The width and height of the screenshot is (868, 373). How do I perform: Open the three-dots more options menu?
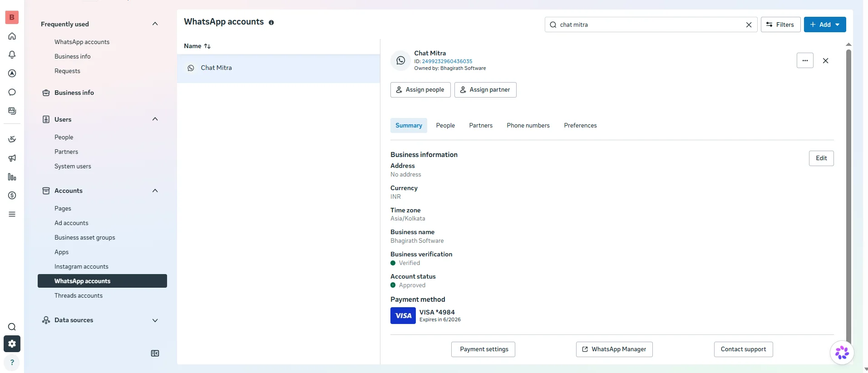click(805, 60)
